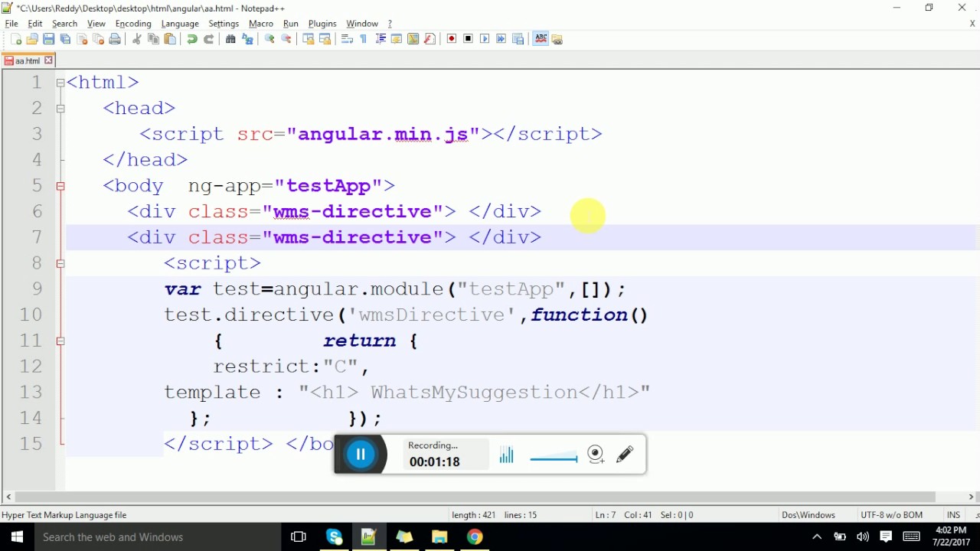Collapse the fold marker on line 11

click(x=60, y=341)
